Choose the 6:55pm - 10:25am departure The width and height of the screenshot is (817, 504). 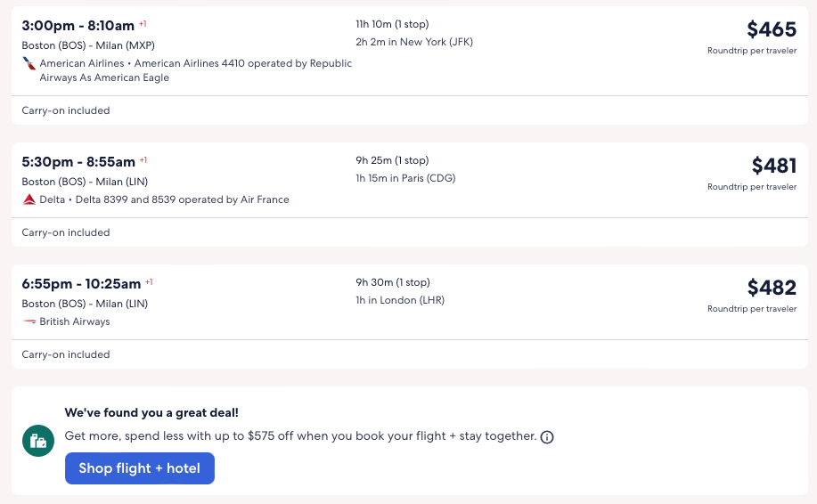point(81,284)
